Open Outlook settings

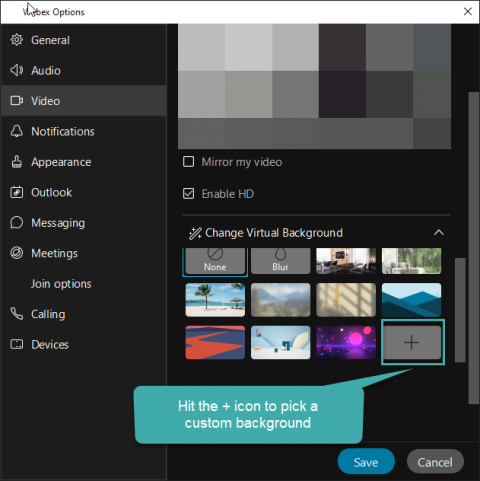click(84, 192)
